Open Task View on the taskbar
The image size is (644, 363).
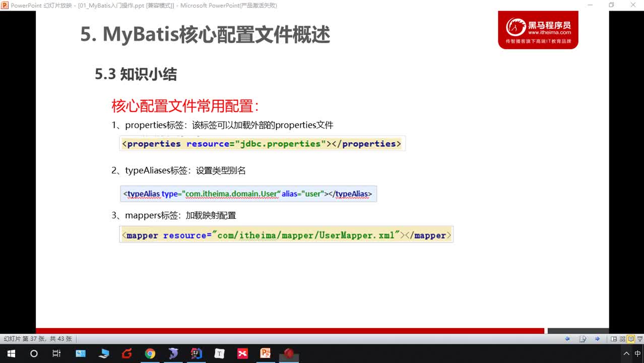click(x=57, y=353)
